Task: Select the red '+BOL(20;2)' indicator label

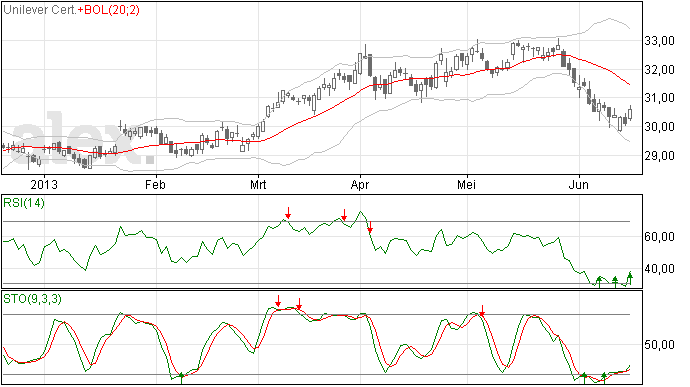Action: (109, 10)
